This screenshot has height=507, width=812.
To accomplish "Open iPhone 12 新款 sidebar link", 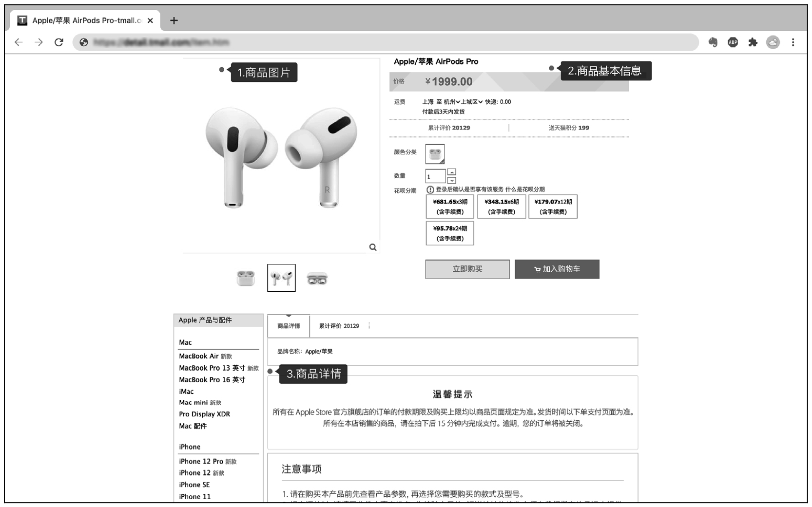I will 201,472.
